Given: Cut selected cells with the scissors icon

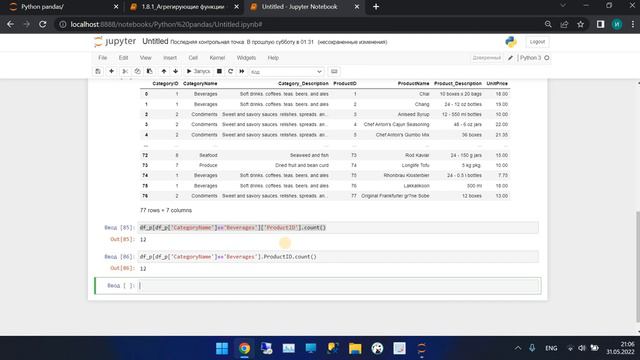Looking at the screenshot, I should 125,71.
